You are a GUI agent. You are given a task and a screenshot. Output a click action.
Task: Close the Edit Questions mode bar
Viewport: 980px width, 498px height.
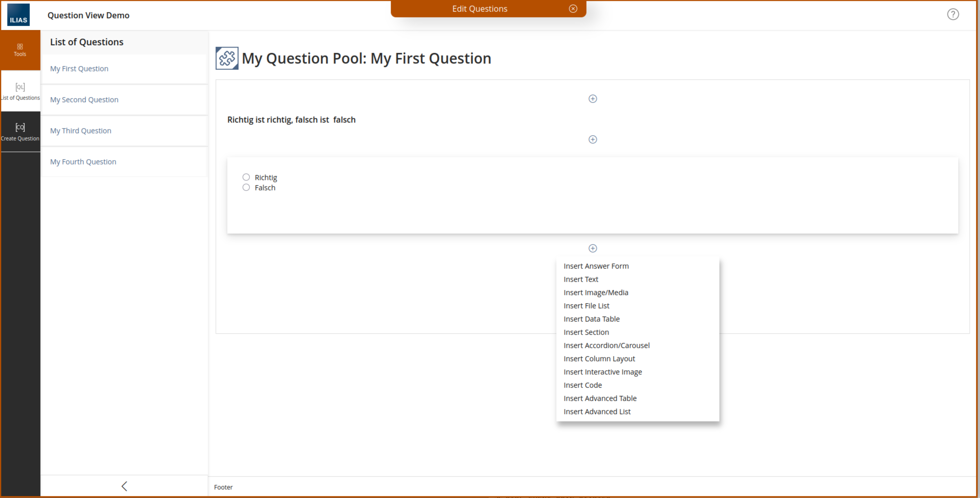click(573, 9)
